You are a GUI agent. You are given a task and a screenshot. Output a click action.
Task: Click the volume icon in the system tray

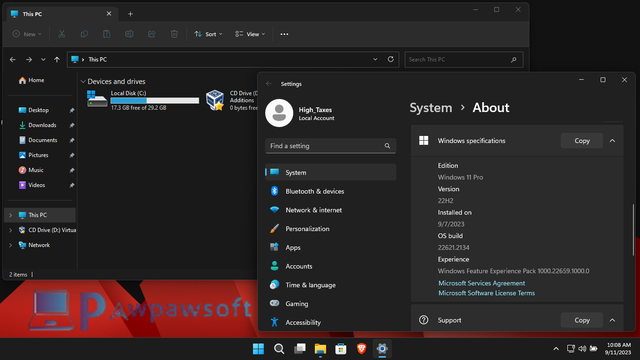(582, 349)
